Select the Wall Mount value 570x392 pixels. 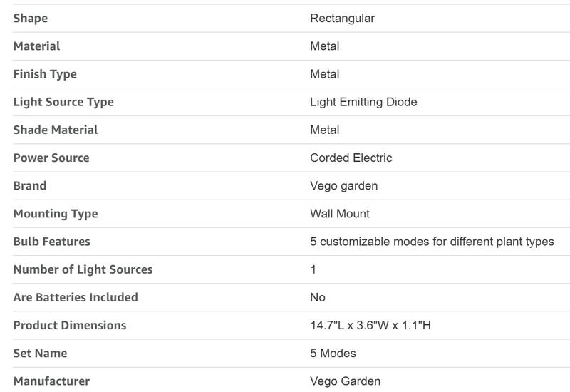tap(340, 213)
